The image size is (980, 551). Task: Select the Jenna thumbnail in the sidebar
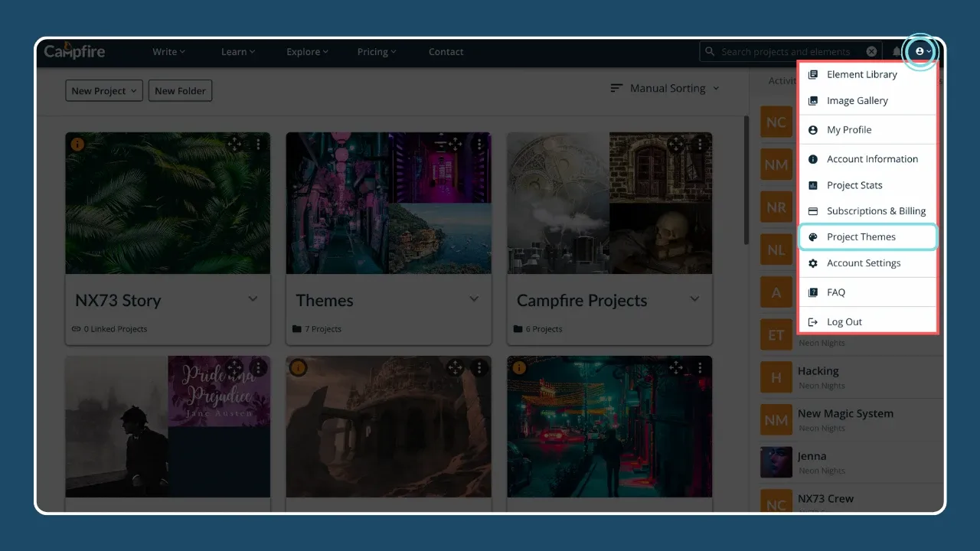click(776, 462)
